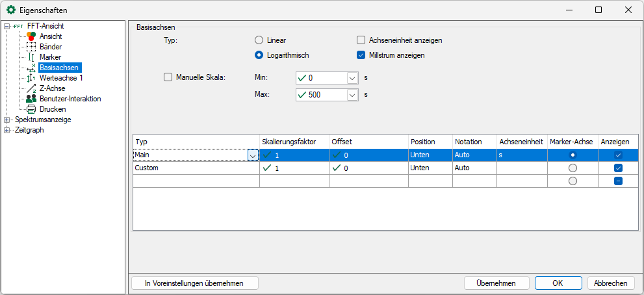This screenshot has width=644, height=295.
Task: Click the Basisachsen tree icon
Action: [31, 68]
